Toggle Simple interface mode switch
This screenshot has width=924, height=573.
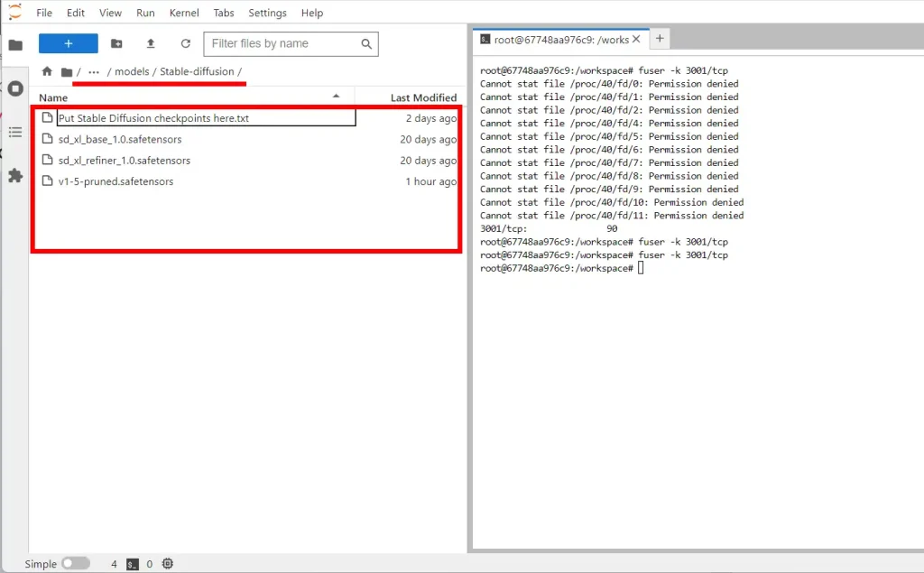point(76,564)
